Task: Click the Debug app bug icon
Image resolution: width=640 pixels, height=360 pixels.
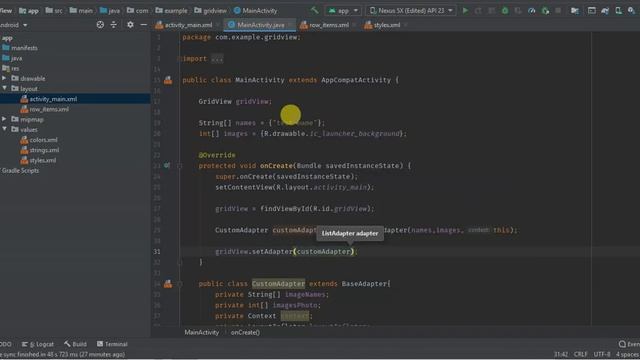Action: click(x=505, y=10)
